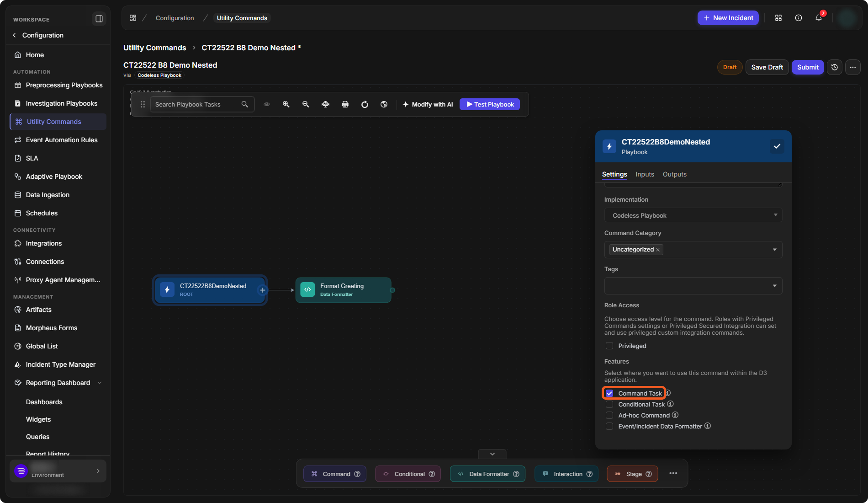The height and width of the screenshot is (503, 868).
Task: Check the Privileged checkbox
Action: pos(609,346)
